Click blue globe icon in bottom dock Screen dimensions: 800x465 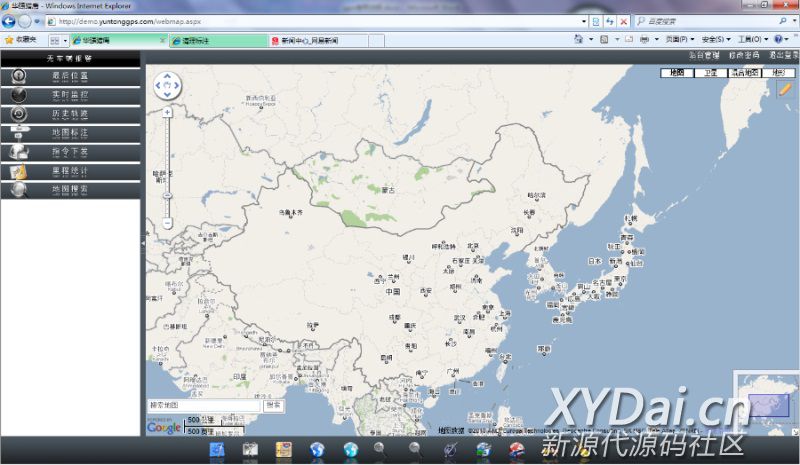[x=317, y=450]
